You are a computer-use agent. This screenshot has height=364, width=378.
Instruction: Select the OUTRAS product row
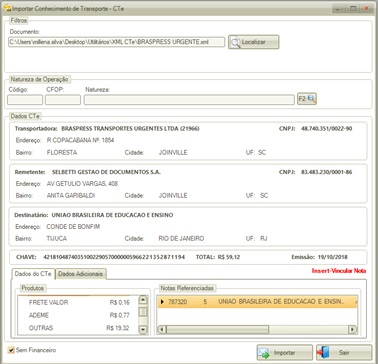(79, 328)
